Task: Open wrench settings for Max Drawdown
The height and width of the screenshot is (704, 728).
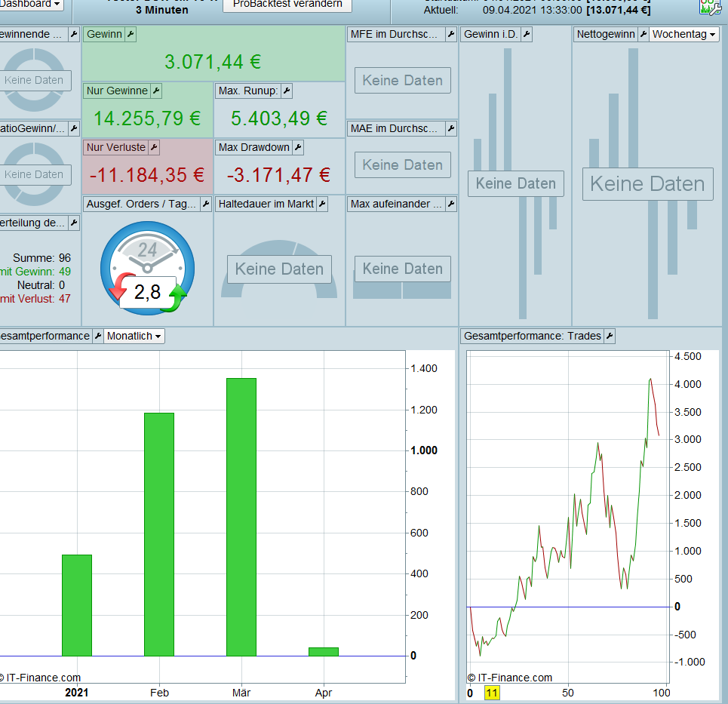Action: [298, 148]
